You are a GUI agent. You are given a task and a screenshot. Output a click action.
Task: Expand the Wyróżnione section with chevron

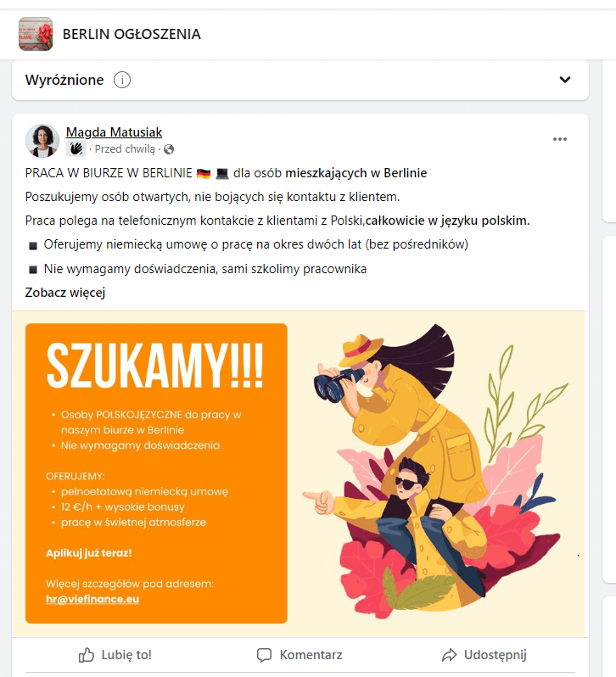point(565,80)
